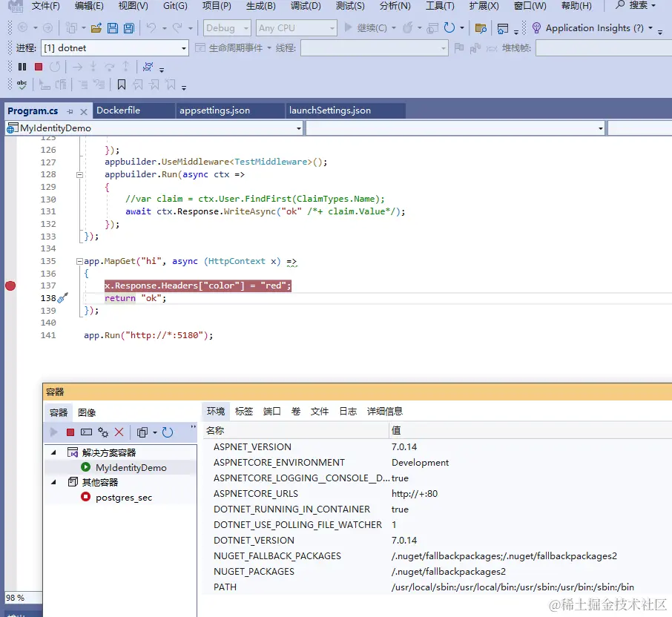
Task: Click the crossed threads debug icon
Action: (148, 67)
